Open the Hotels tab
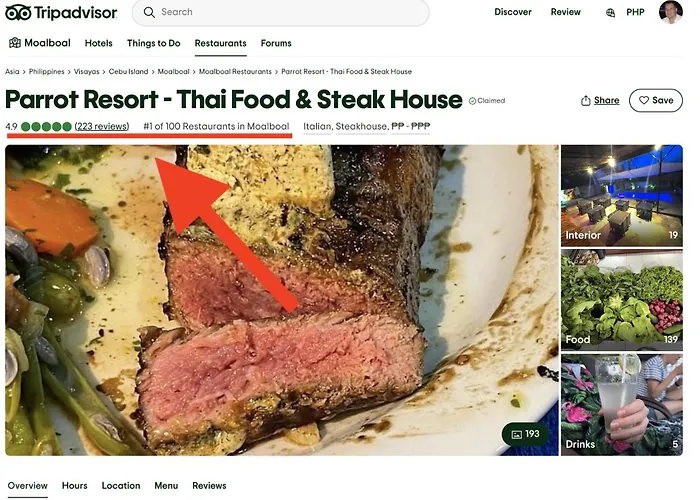 click(x=99, y=43)
